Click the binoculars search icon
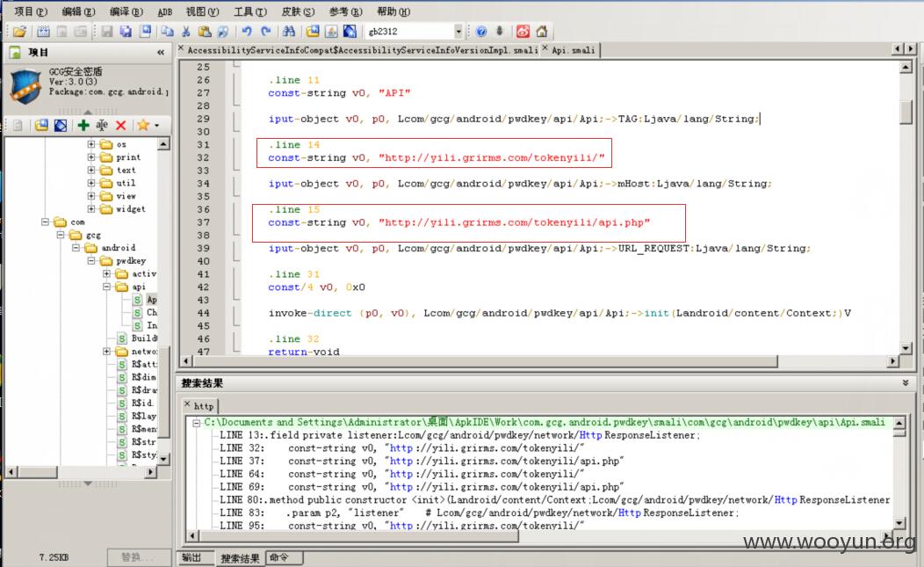The height and width of the screenshot is (567, 924). click(289, 32)
